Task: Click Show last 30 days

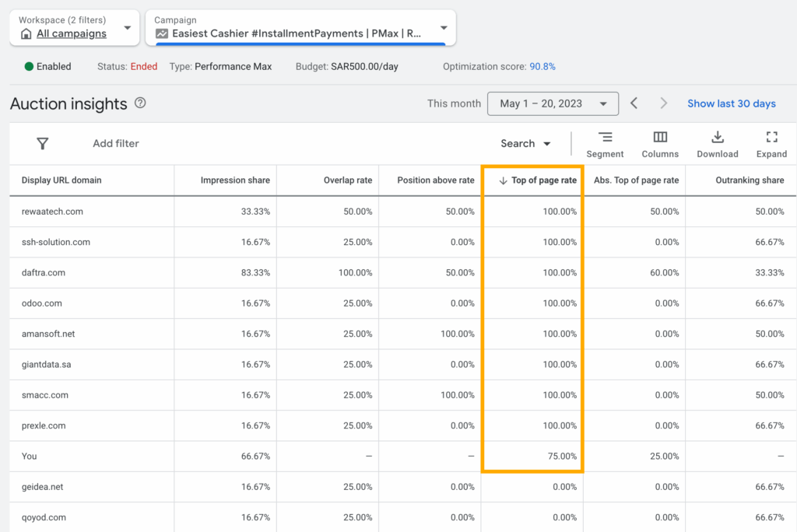Action: pyautogui.click(x=732, y=103)
